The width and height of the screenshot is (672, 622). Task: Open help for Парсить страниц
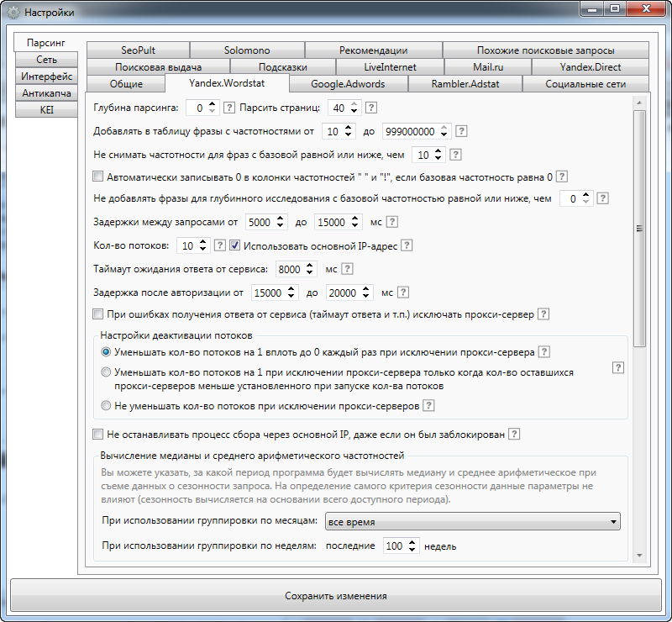point(371,108)
